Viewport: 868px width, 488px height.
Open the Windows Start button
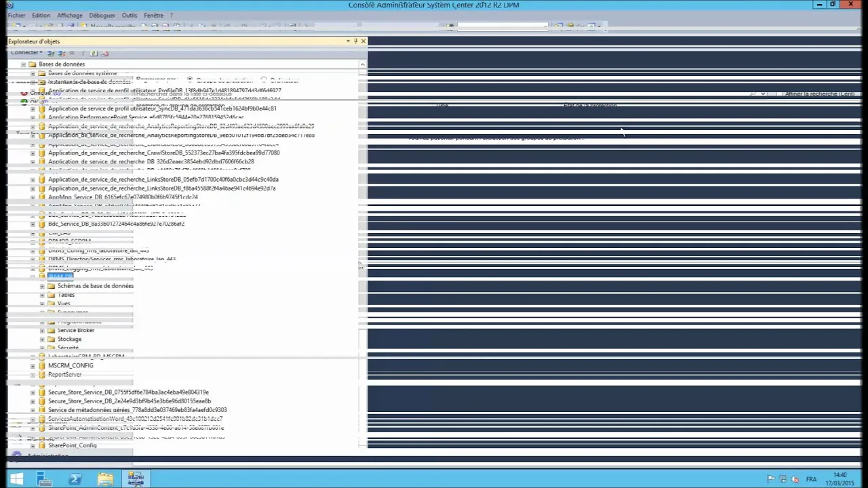(16, 479)
